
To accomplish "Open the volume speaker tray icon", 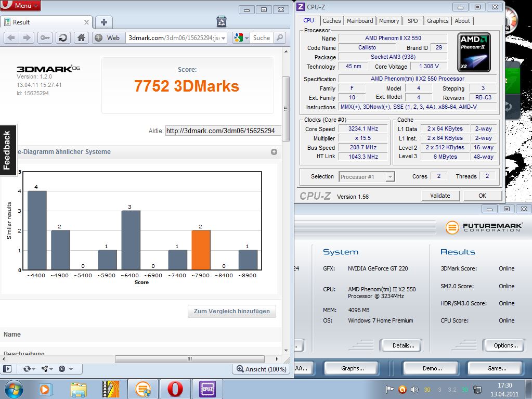I will pos(414,390).
